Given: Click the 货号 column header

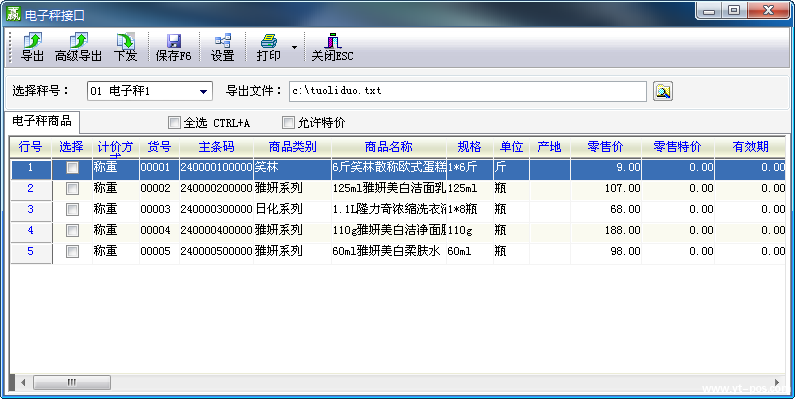Looking at the screenshot, I should (x=159, y=147).
